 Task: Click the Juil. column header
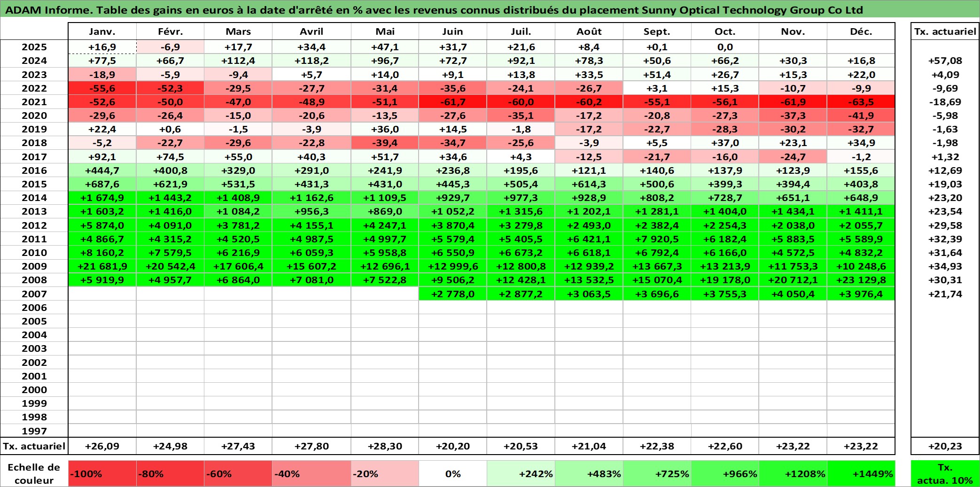pos(521,31)
